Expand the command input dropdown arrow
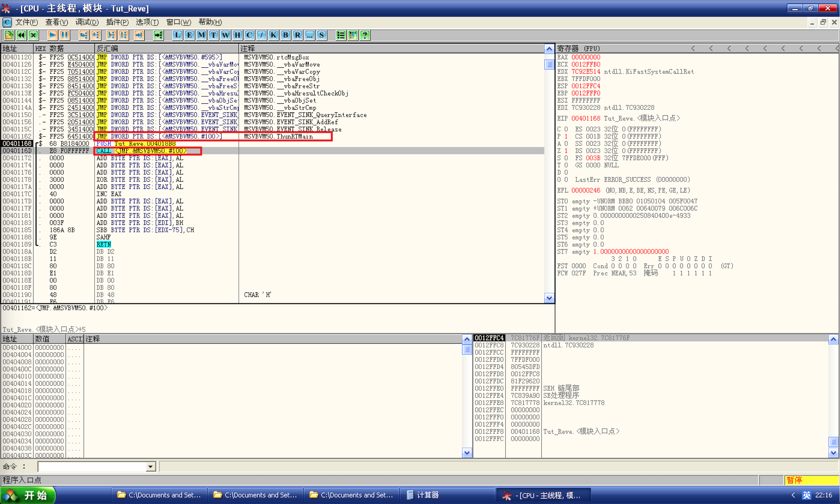Image resolution: width=840 pixels, height=504 pixels. click(x=151, y=467)
